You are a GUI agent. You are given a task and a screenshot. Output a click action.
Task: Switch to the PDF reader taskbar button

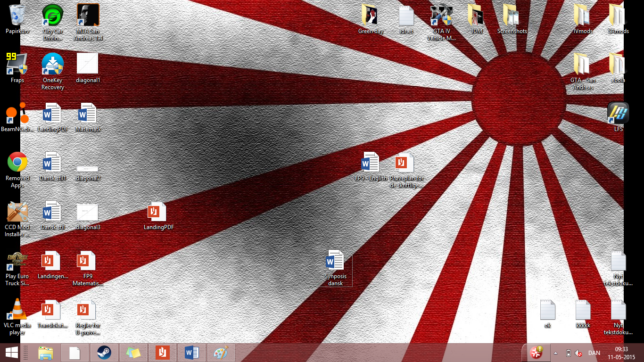coord(163,353)
